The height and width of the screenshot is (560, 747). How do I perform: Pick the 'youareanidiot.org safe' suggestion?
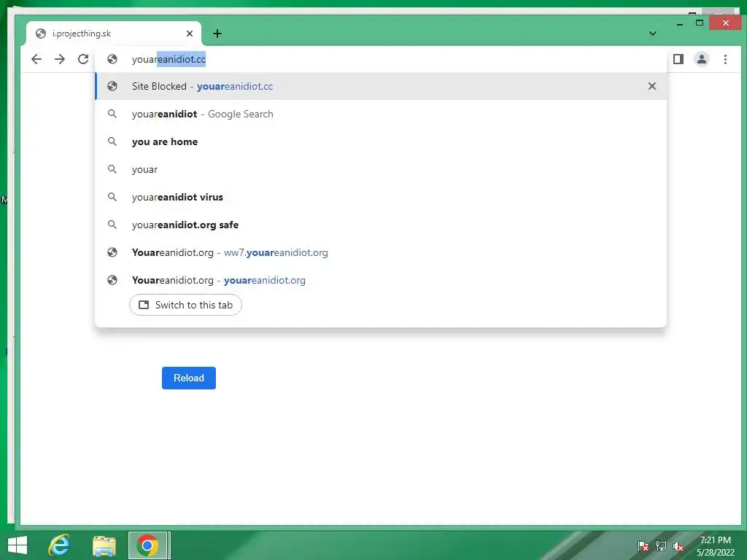[381, 225]
